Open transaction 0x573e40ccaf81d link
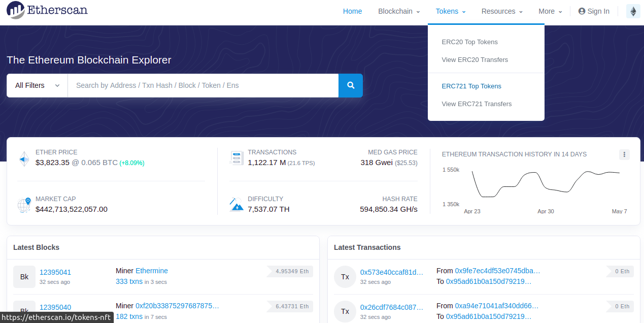 click(x=392, y=272)
